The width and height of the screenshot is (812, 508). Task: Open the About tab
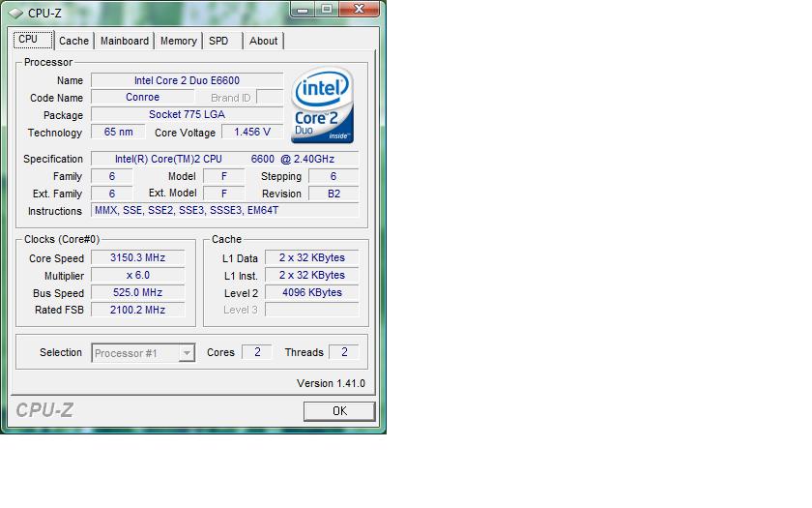click(263, 41)
